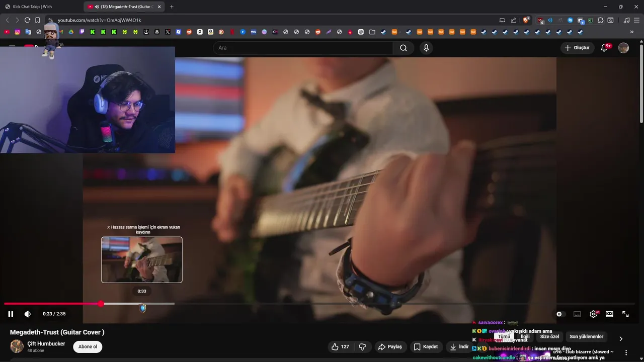Image resolution: width=644 pixels, height=362 pixels.
Task: Select the Size özel filter chip
Action: coord(549,337)
